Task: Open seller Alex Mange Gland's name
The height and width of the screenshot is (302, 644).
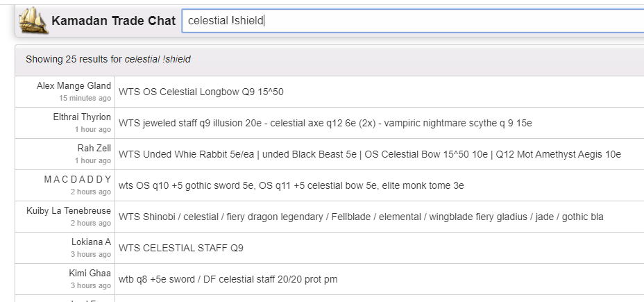Action: pos(74,86)
